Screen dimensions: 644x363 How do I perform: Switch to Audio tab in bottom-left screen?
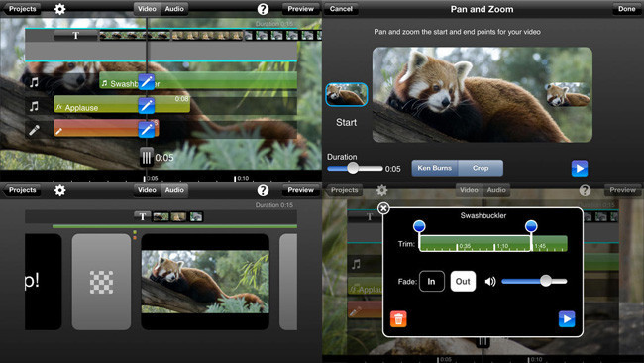point(174,190)
